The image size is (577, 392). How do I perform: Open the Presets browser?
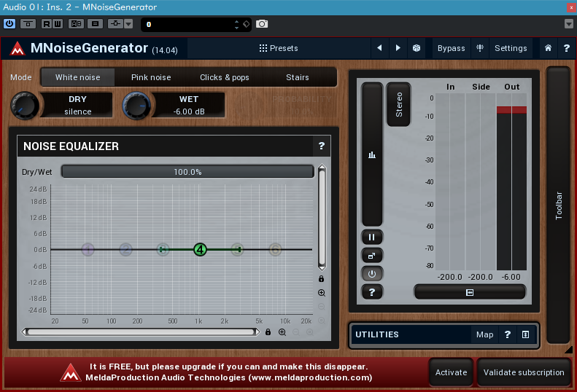pyautogui.click(x=279, y=48)
